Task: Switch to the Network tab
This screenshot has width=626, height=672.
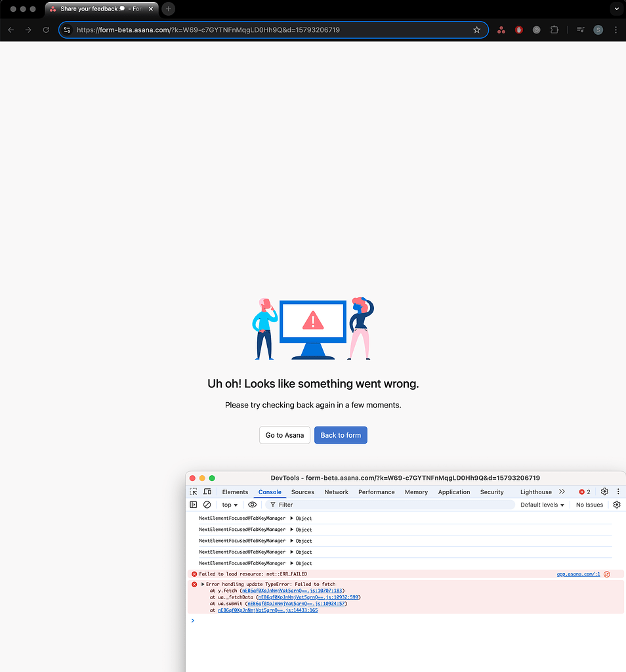Action: pos(336,492)
